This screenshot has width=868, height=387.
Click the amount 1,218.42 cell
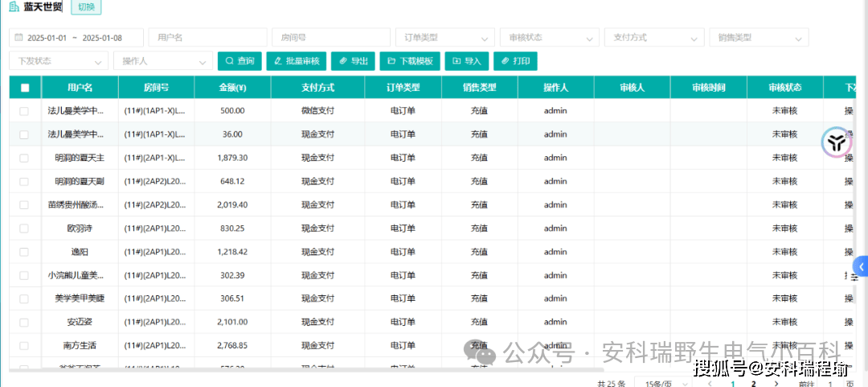click(x=232, y=252)
